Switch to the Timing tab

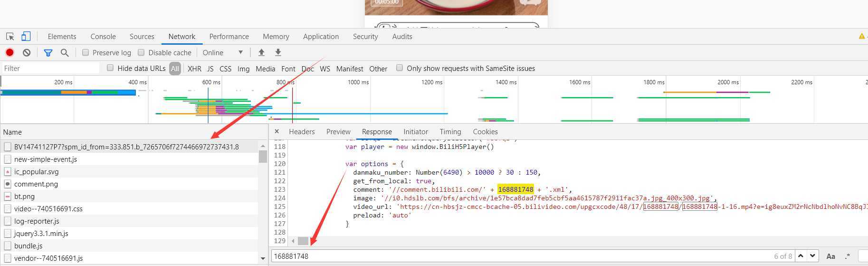[450, 132]
